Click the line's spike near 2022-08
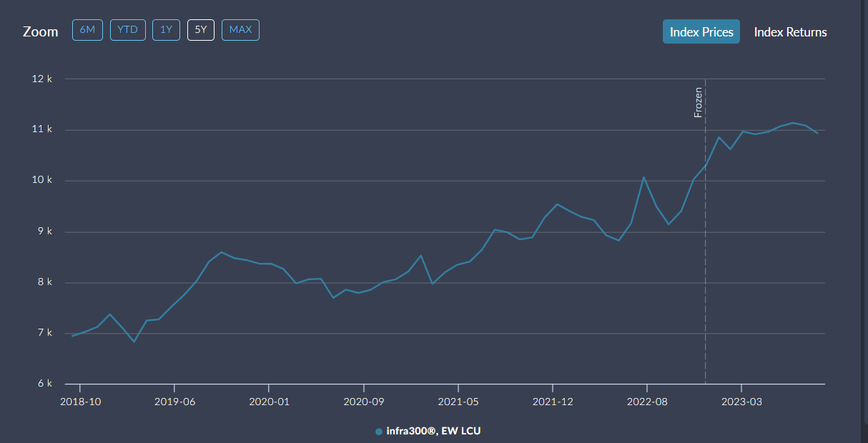The height and width of the screenshot is (443, 868). point(643,177)
